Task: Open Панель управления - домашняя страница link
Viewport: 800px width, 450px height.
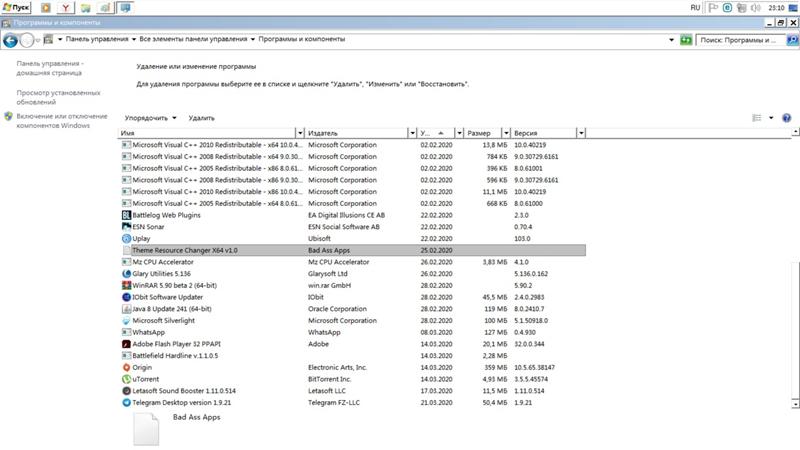Action: coord(50,68)
